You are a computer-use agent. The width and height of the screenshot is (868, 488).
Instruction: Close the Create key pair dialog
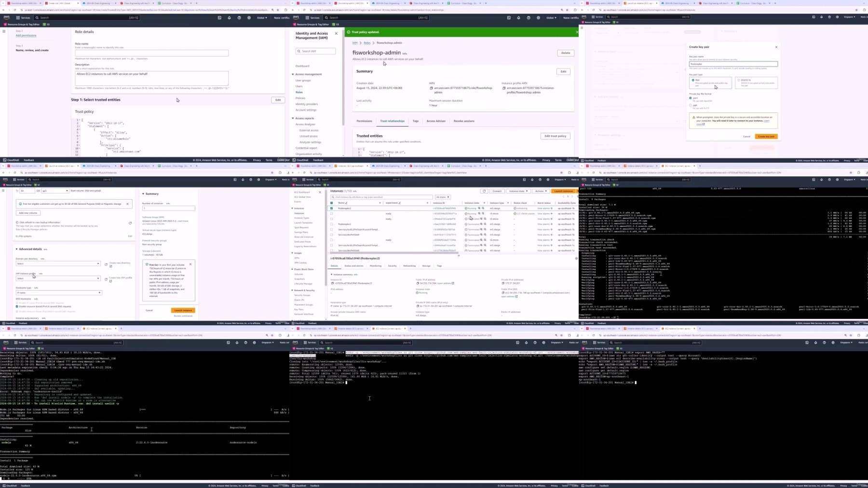776,47
